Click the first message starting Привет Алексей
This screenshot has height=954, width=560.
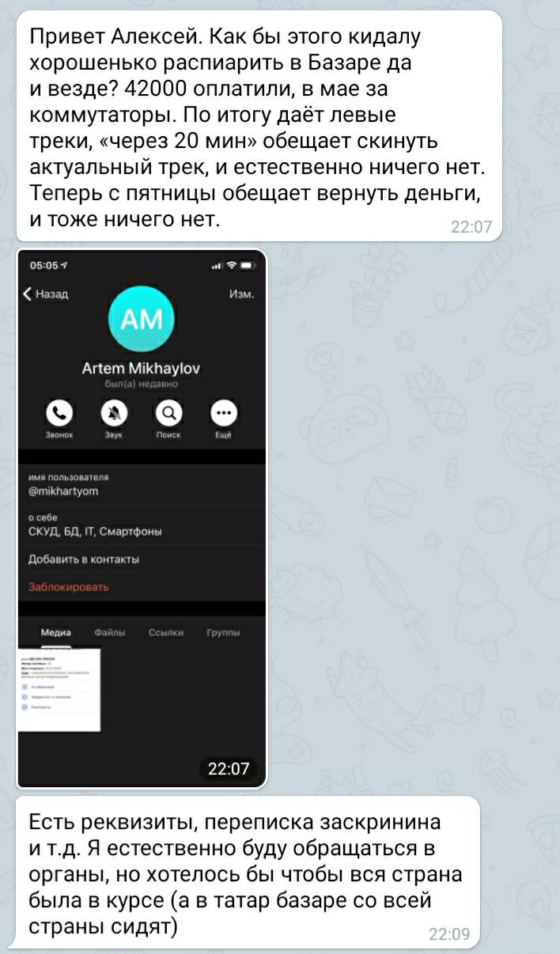(x=259, y=126)
